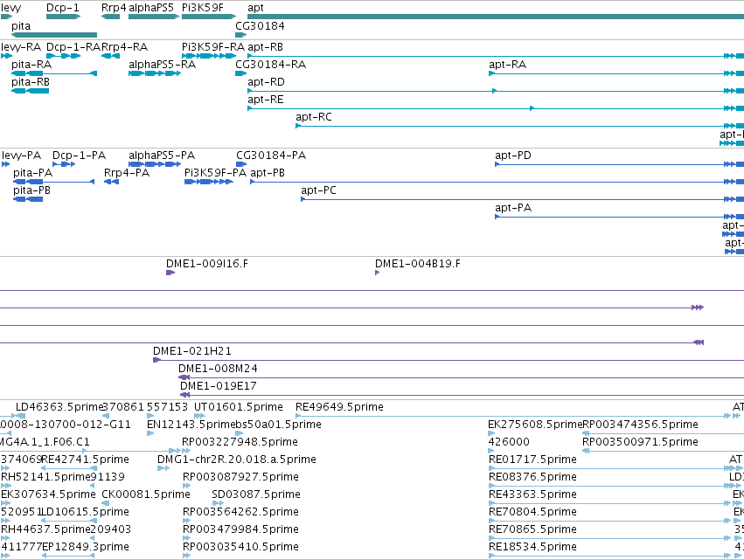Click the apt-RE transcript label

pos(265,100)
